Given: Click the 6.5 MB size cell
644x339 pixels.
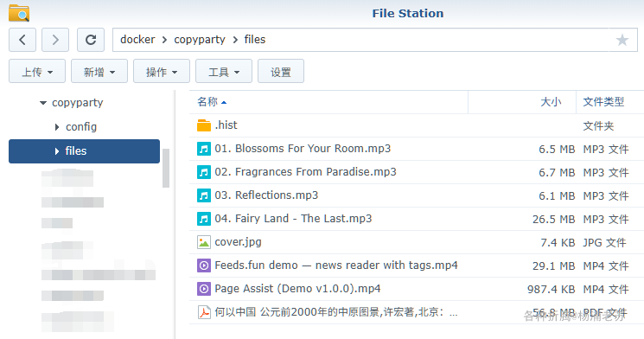Looking at the screenshot, I should click(x=557, y=149).
